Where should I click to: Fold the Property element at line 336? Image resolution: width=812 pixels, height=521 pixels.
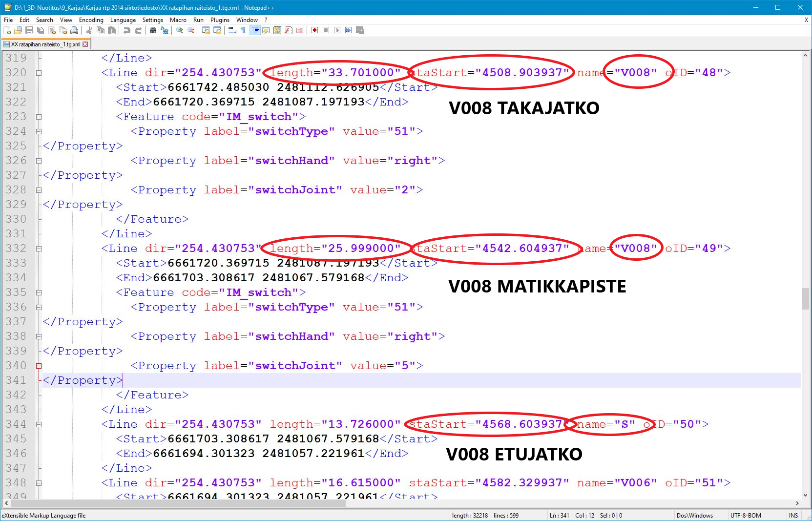39,307
